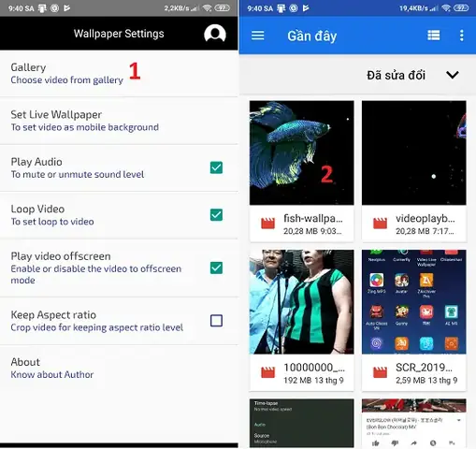This screenshot has width=476, height=449.
Task: Toggle Play video offscreen checkbox
Action: (216, 268)
